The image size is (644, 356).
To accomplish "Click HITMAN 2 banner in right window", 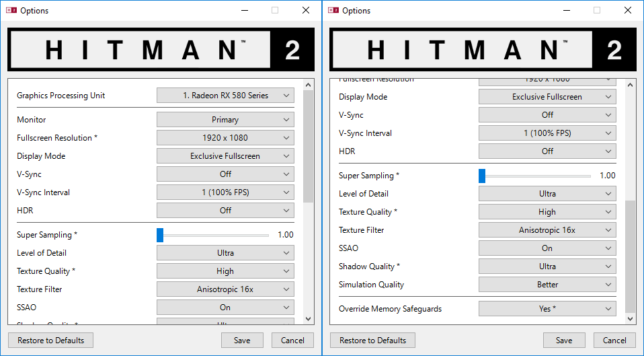I will point(483,50).
